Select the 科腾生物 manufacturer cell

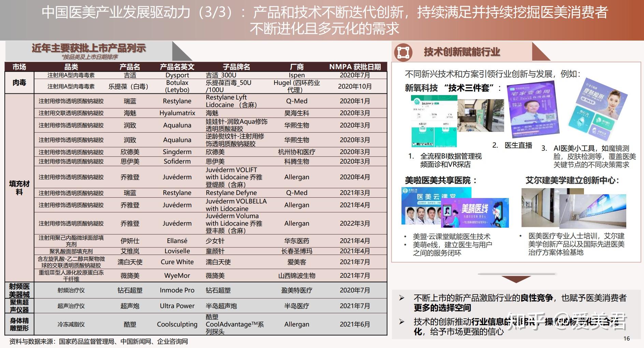point(297,161)
